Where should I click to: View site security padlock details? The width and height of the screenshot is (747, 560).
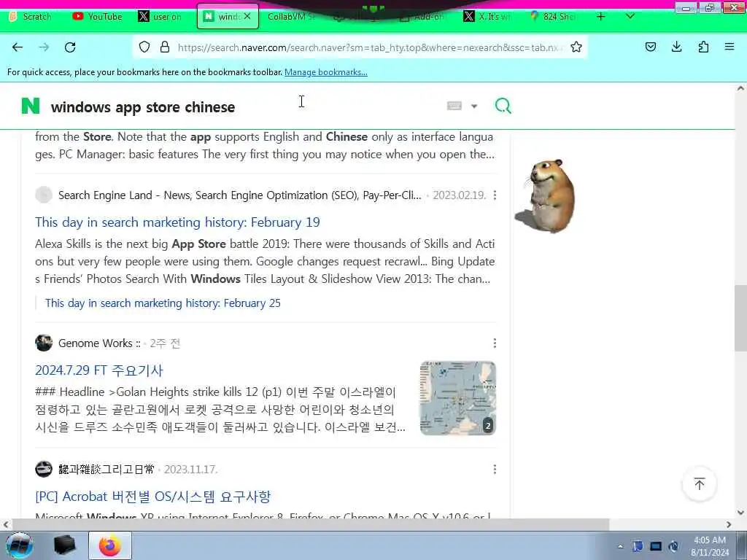pyautogui.click(x=165, y=47)
